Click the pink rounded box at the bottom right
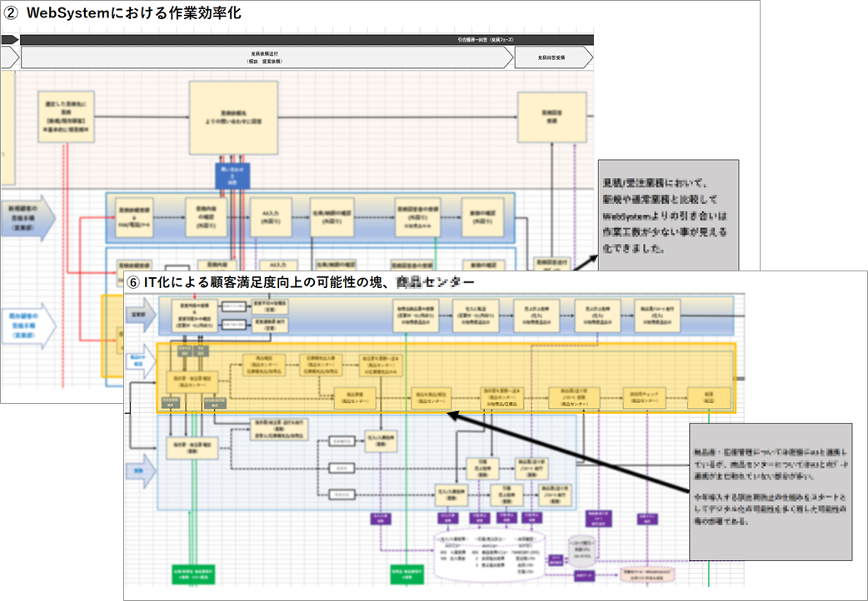The height and width of the screenshot is (601, 868). (647, 574)
